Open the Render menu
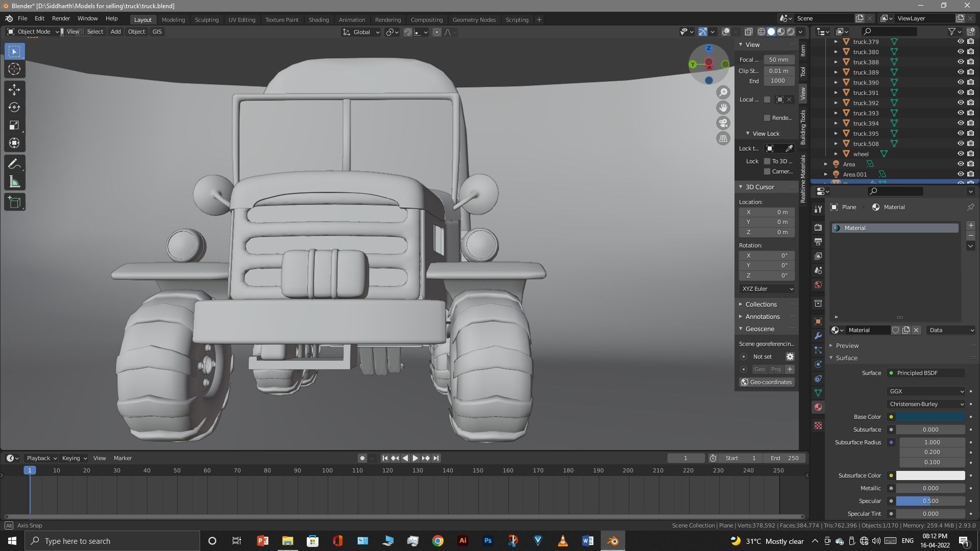 (61, 18)
